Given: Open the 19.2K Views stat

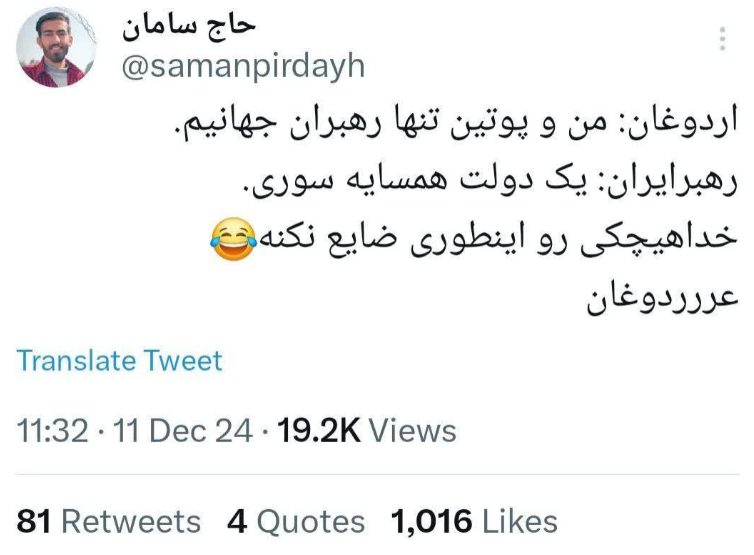Looking at the screenshot, I should tap(367, 430).
